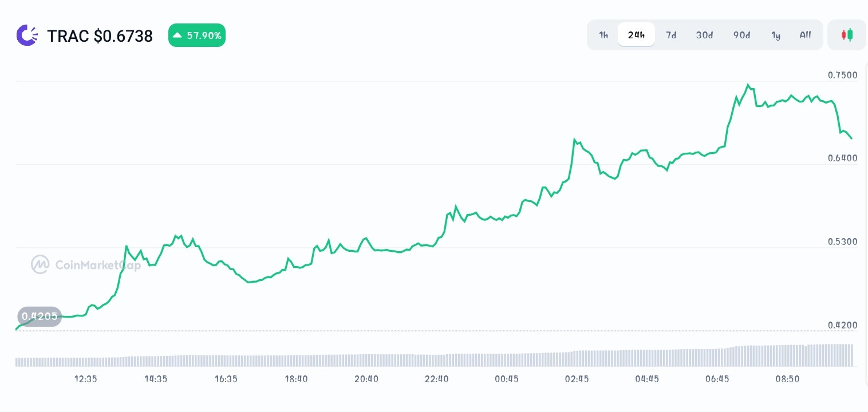Click the 08:50 time label
Viewport: 868px width, 412px height.
(787, 379)
